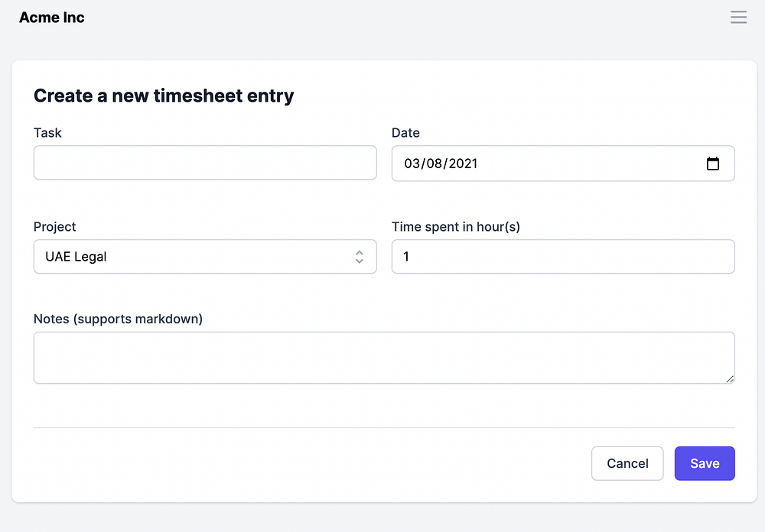The width and height of the screenshot is (765, 532).
Task: Click the "Create a new timesheet entry" heading
Action: coord(164,96)
